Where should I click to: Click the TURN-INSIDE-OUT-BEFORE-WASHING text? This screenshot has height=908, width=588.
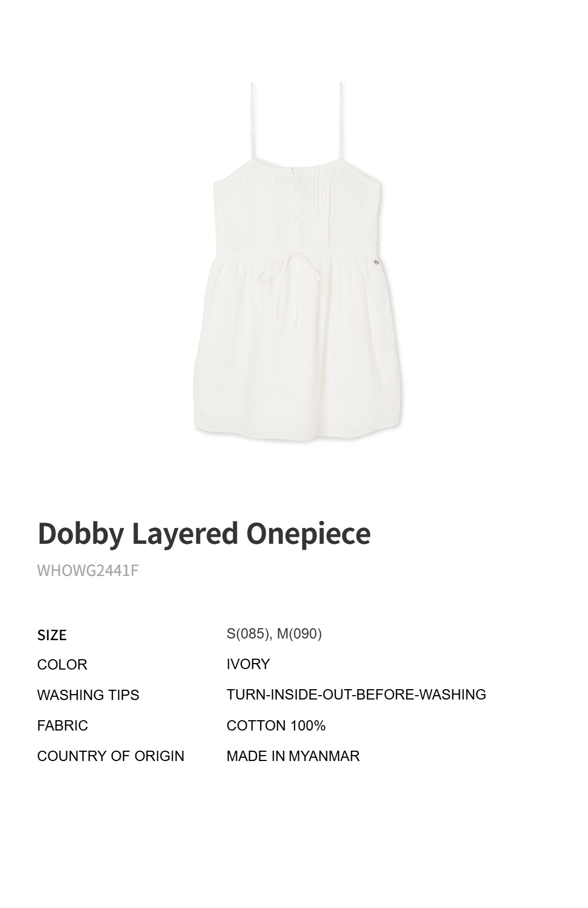click(356, 695)
